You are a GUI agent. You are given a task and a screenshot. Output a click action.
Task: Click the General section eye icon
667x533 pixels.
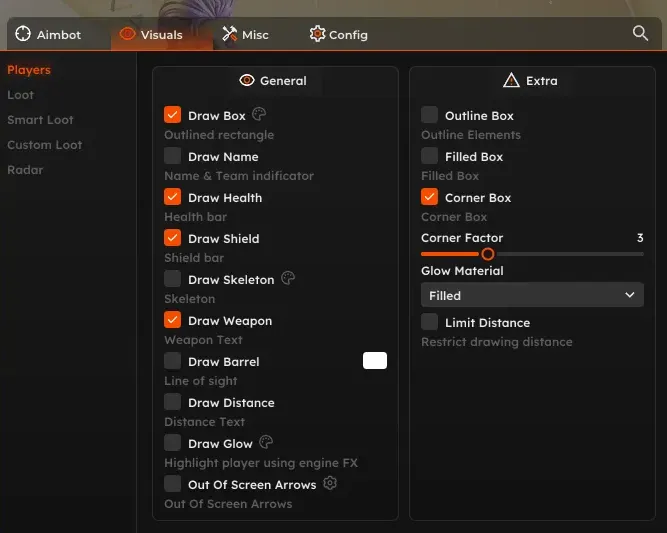[x=247, y=80]
